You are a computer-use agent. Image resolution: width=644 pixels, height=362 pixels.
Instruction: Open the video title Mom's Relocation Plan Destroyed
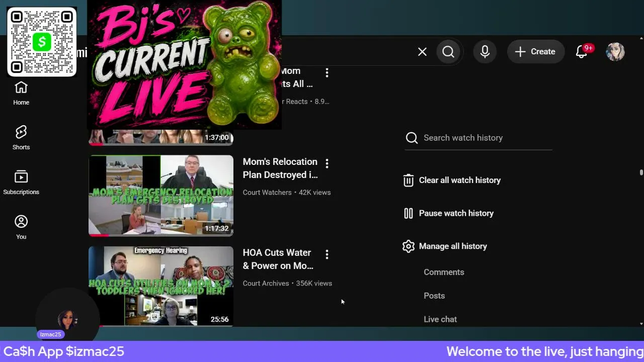[280, 168]
